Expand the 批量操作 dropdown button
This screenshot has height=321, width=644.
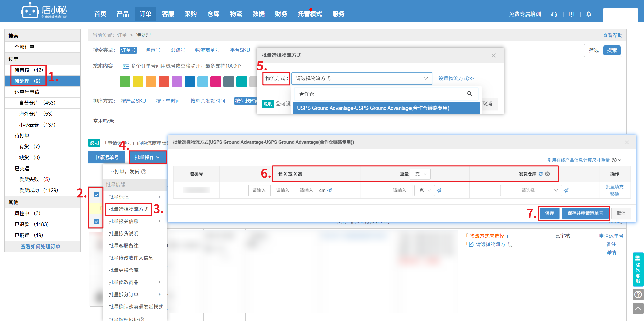pyautogui.click(x=147, y=157)
